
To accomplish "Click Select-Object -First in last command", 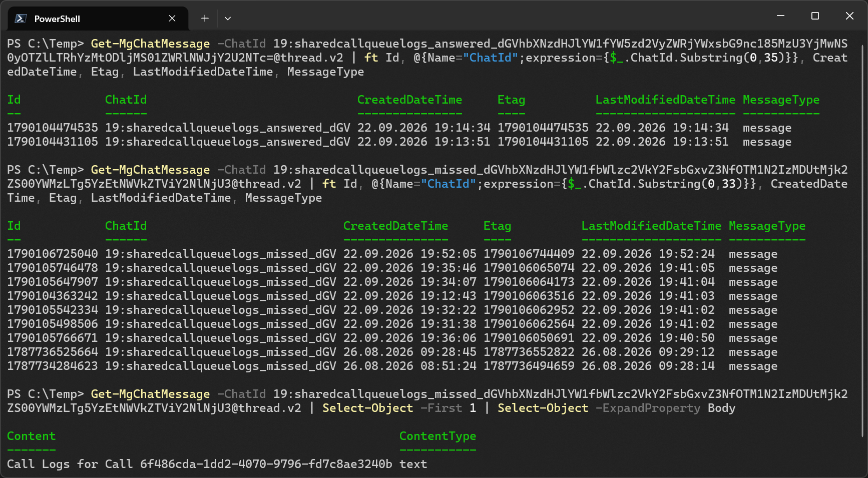I will [x=392, y=408].
